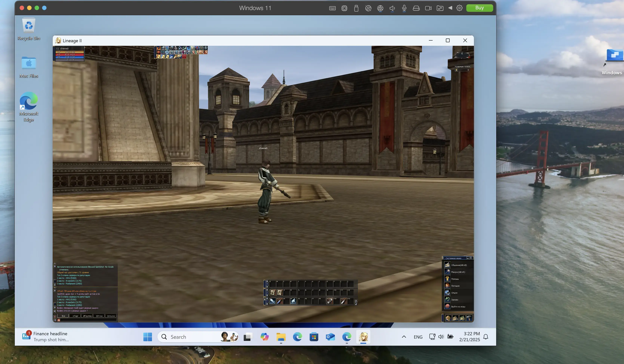
Task: Switch shortcut page 2 up arrow
Action: pos(267,290)
